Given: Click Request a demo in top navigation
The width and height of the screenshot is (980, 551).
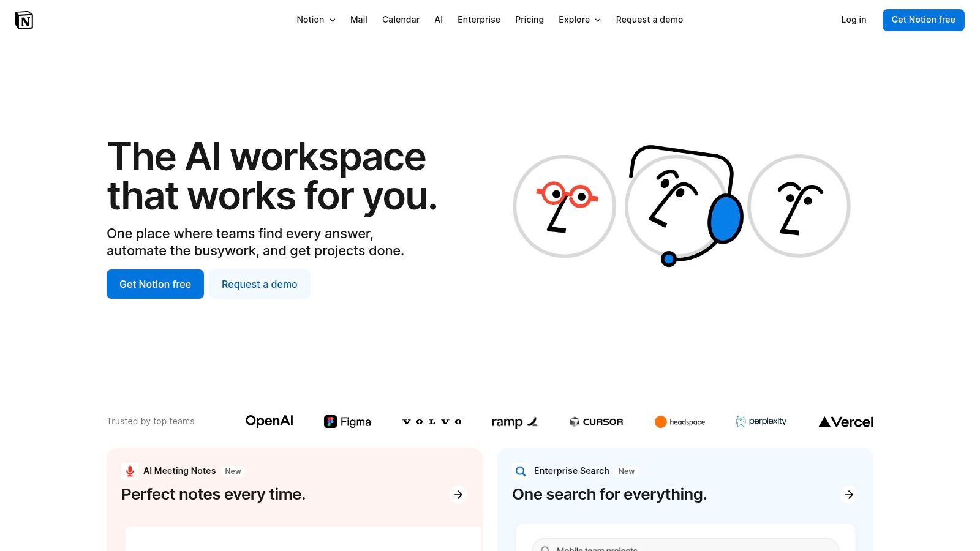Looking at the screenshot, I should (649, 20).
